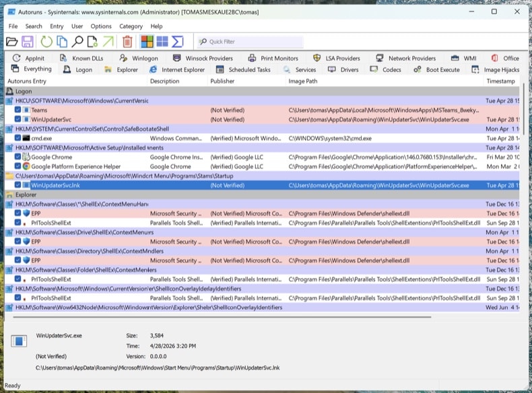The image size is (532, 393).
Task: Sort by the Description column header
Action: click(177, 81)
